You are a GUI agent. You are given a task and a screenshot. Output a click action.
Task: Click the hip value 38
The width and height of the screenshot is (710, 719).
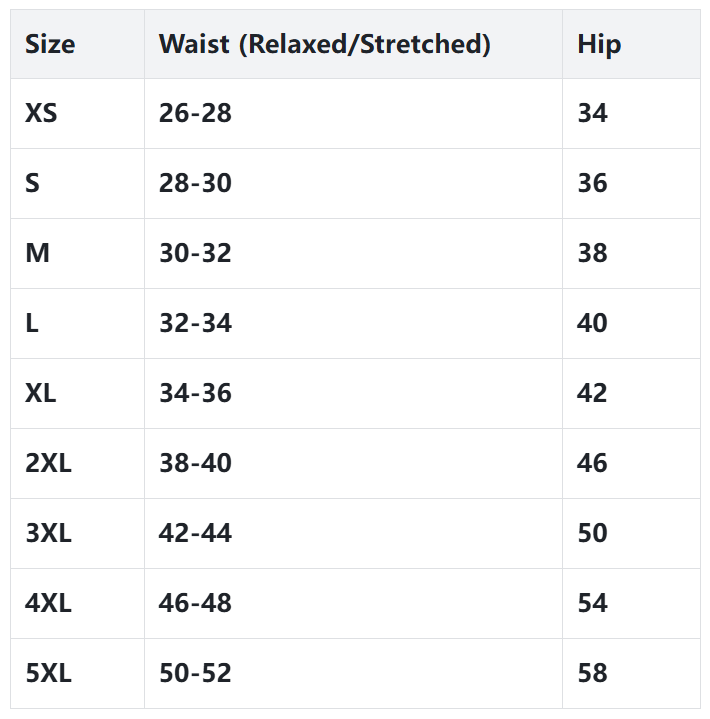[592, 254]
